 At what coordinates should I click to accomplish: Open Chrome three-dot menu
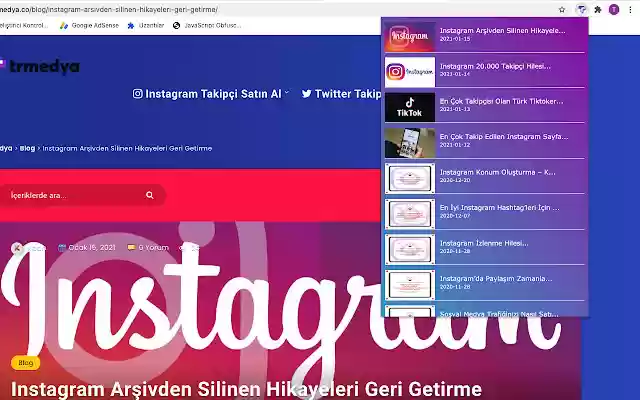coord(630,9)
